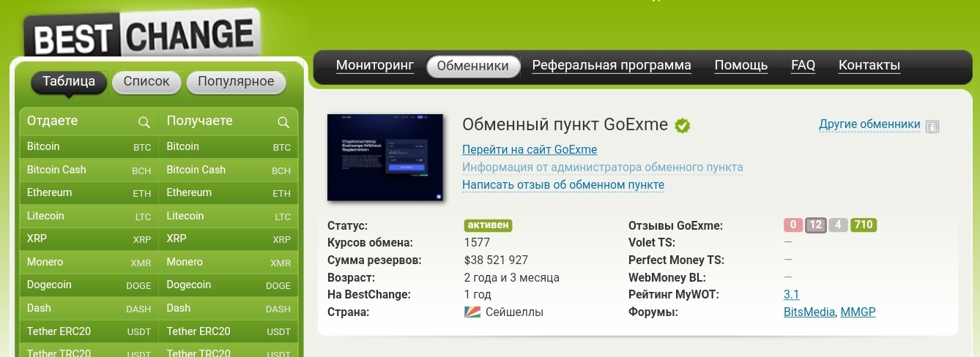This screenshot has height=357, width=980.
Task: Switch to the Список tab
Action: click(146, 82)
